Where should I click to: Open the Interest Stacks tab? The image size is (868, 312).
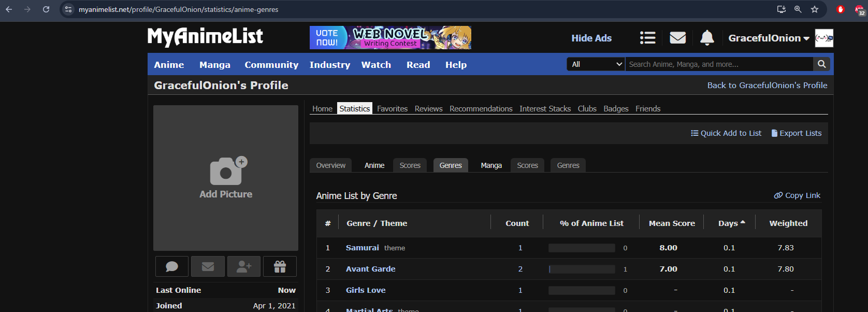coord(545,108)
